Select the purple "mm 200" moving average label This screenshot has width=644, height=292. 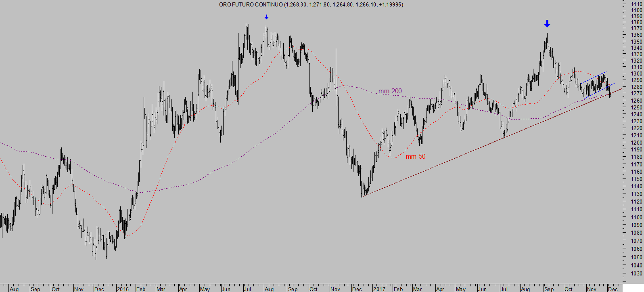tap(390, 91)
